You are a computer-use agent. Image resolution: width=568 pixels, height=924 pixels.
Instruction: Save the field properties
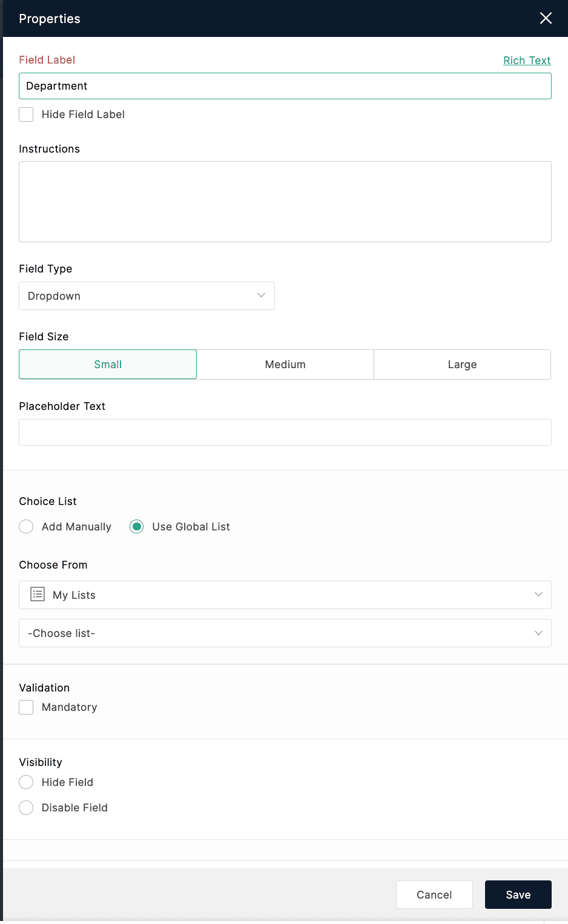click(518, 894)
